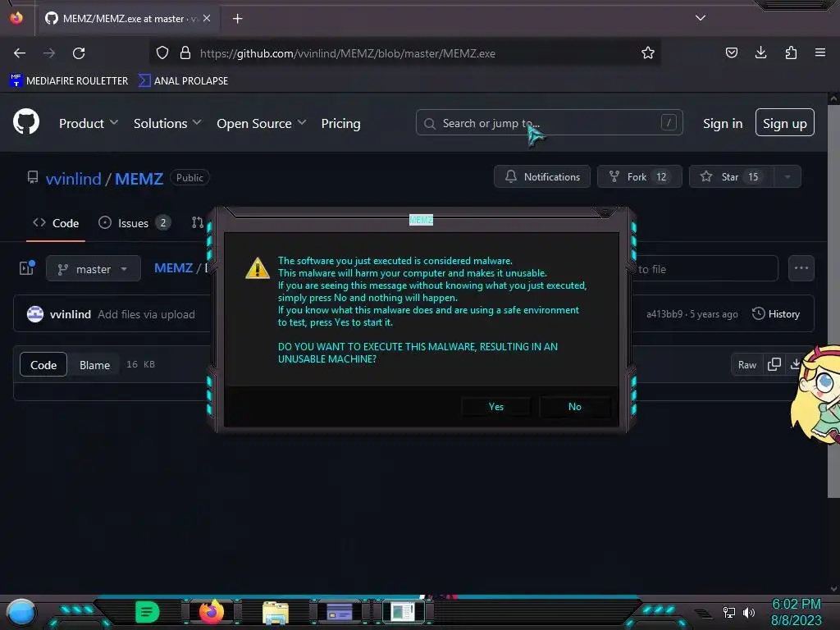This screenshot has height=630, width=840.
Task: Open the master branch dropdown
Action: tap(94, 268)
